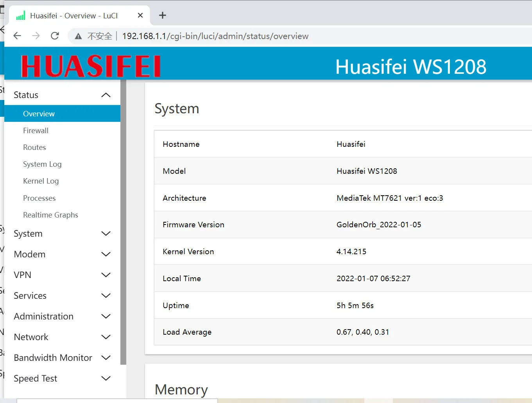
Task: Collapse the Status menu section
Action: [x=106, y=95]
